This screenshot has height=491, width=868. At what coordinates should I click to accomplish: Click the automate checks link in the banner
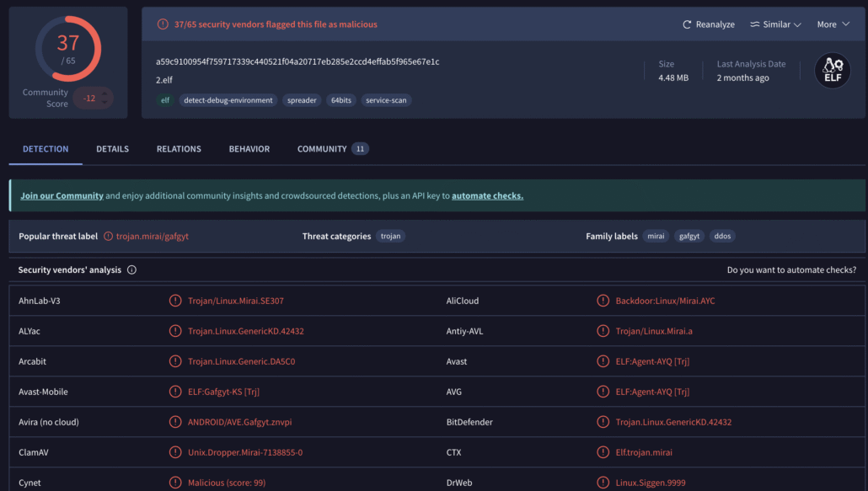[x=487, y=195]
